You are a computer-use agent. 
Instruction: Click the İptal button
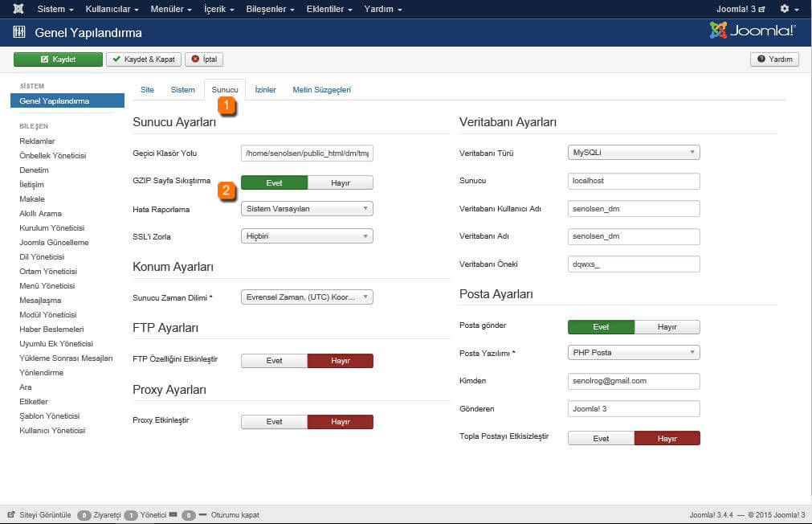point(204,59)
